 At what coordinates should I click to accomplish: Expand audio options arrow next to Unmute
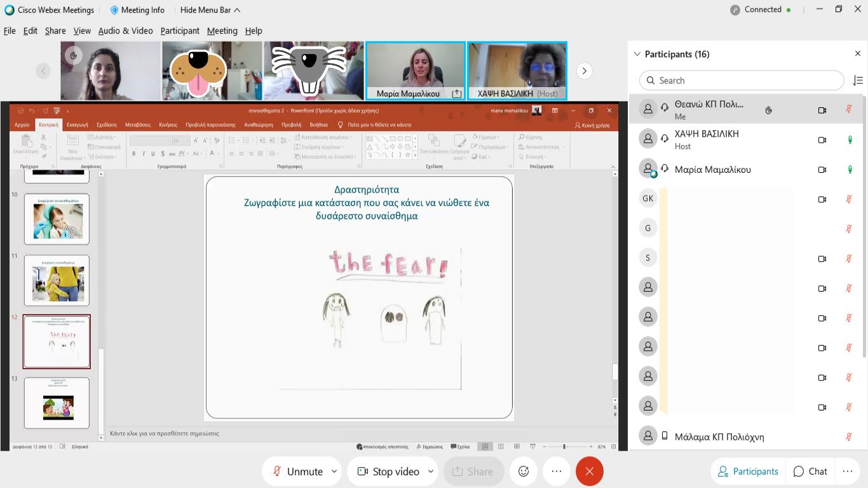tap(334, 471)
